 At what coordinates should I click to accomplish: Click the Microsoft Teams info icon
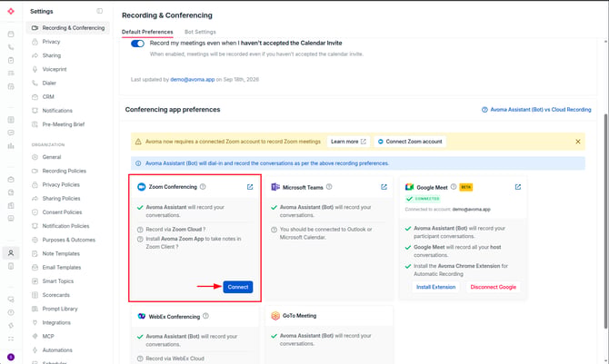pyautogui.click(x=329, y=187)
